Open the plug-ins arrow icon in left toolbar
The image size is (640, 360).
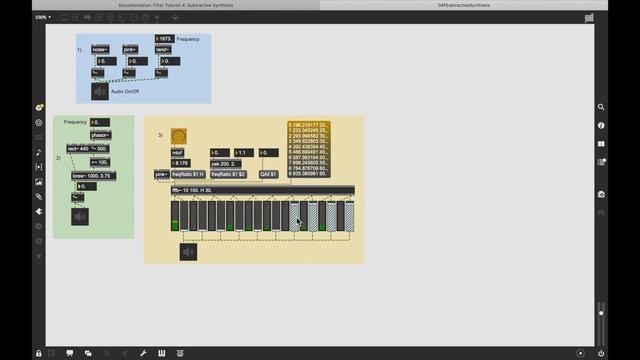tap(39, 211)
